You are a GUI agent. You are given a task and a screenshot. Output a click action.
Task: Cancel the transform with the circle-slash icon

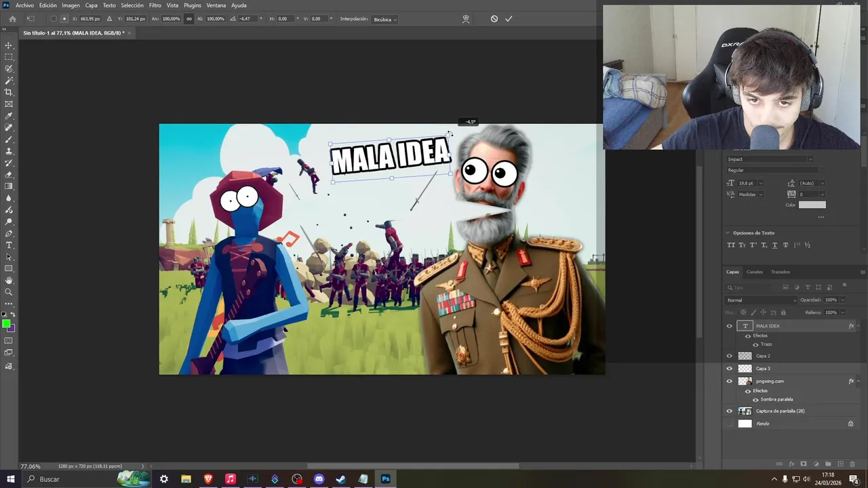(494, 19)
